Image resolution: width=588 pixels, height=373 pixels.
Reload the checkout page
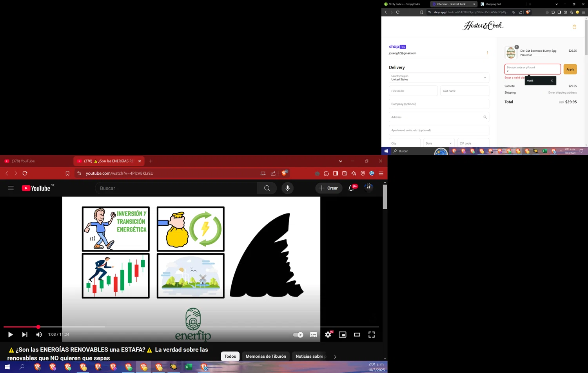pos(398,12)
